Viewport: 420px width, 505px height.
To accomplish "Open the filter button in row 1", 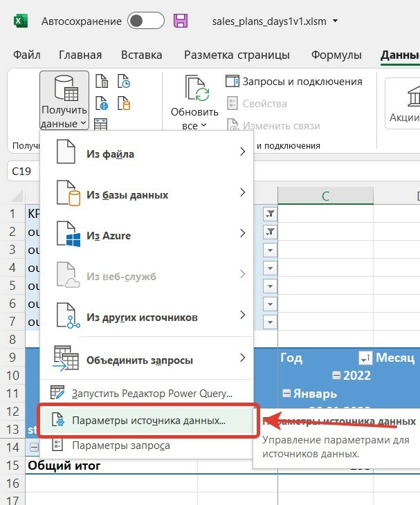I will pos(270,214).
